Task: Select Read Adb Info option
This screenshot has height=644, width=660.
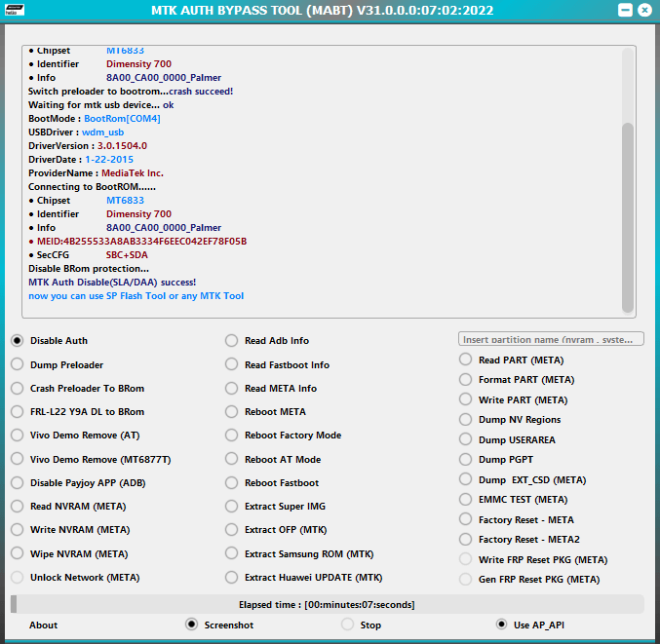Action: coord(232,341)
